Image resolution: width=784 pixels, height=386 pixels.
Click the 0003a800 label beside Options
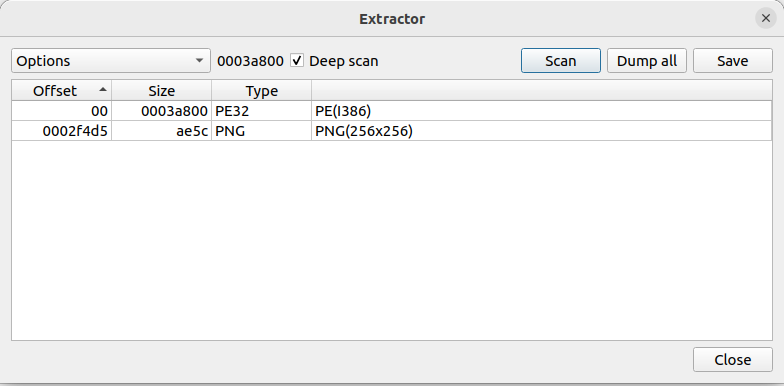250,61
